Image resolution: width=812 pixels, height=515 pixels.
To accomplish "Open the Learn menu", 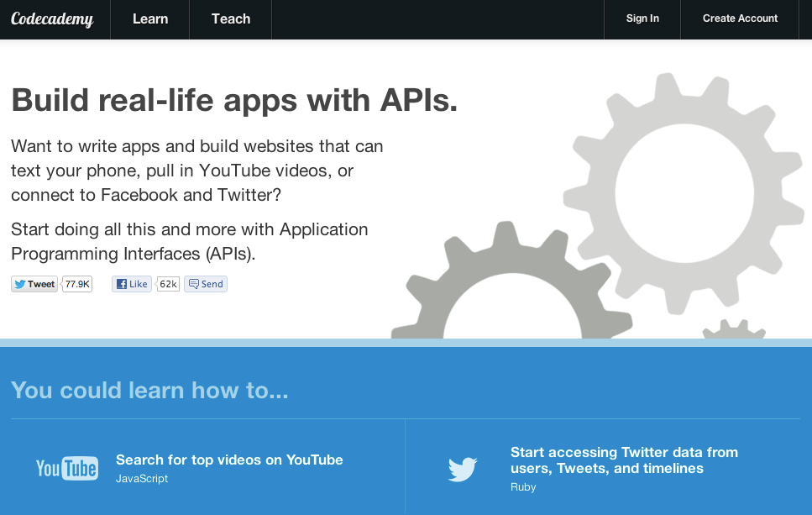I will (x=149, y=18).
